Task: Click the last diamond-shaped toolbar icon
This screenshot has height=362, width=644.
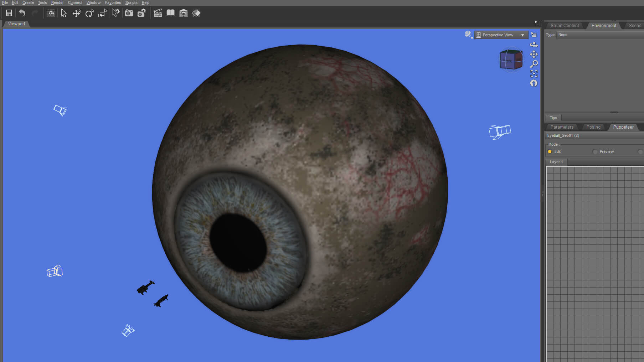Action: 196,13
